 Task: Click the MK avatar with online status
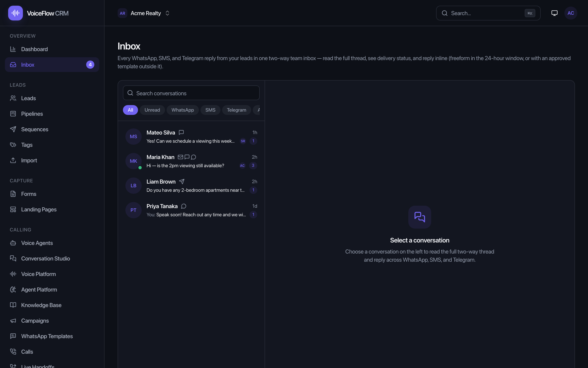pyautogui.click(x=133, y=161)
